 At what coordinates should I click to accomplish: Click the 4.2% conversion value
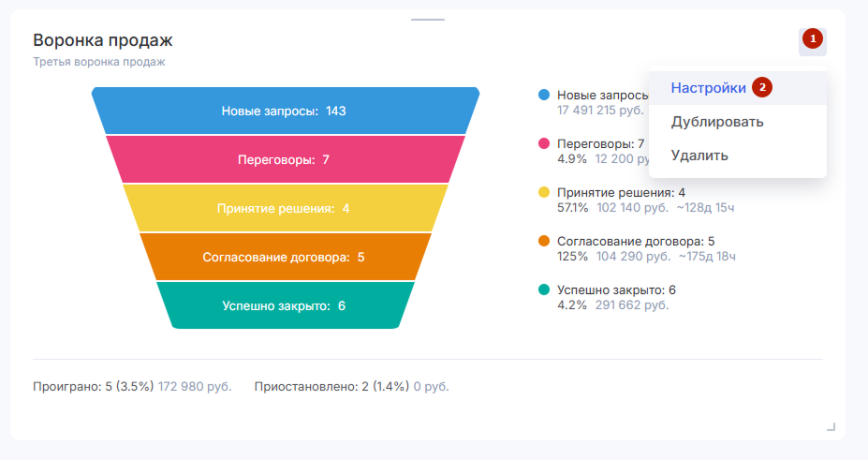[572, 305]
